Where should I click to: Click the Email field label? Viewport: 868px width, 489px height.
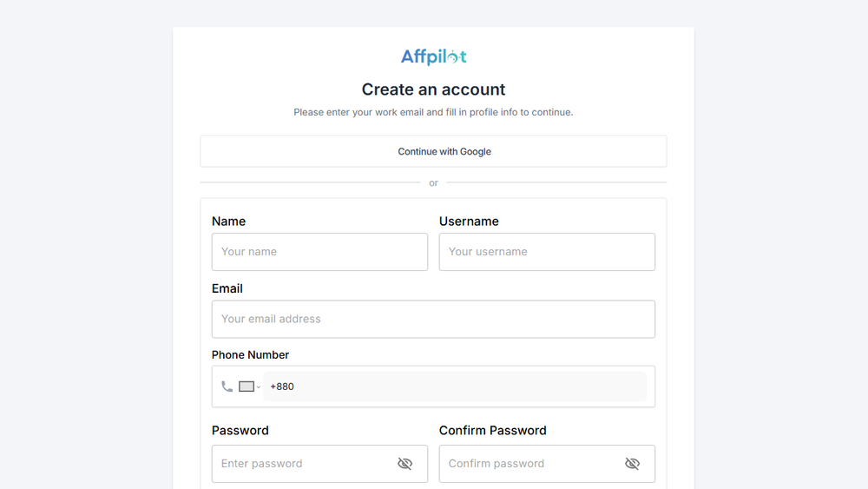(227, 288)
